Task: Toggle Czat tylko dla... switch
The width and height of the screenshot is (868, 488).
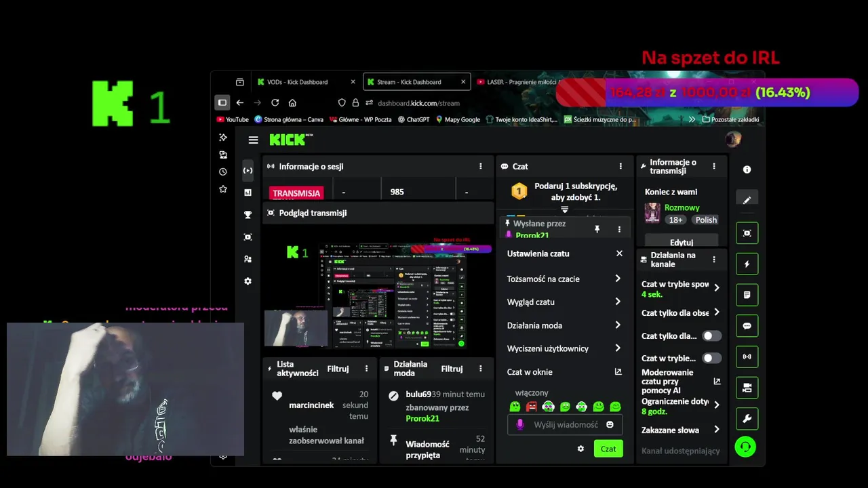Action: [x=711, y=335]
